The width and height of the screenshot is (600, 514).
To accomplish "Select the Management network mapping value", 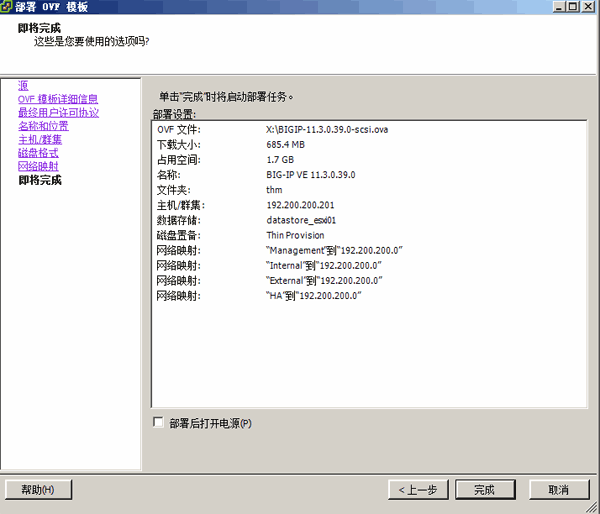I will [334, 250].
